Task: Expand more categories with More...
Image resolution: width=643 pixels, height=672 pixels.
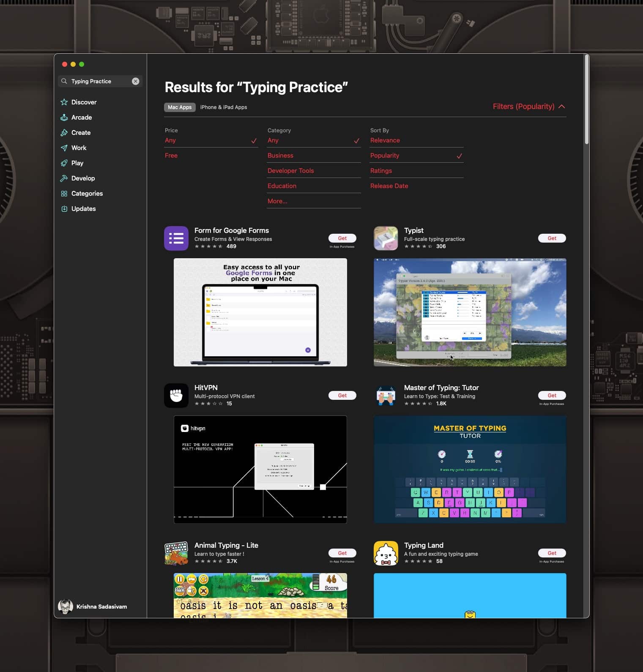Action: (277, 201)
